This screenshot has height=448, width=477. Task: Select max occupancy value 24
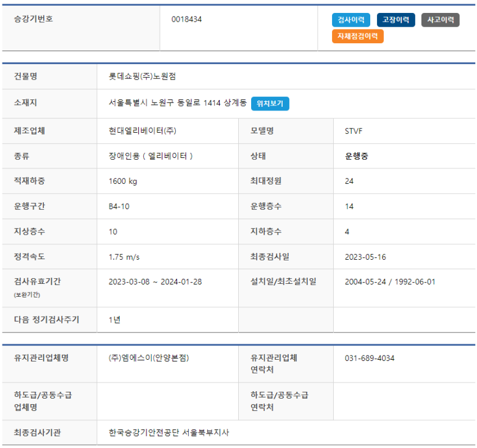349,181
